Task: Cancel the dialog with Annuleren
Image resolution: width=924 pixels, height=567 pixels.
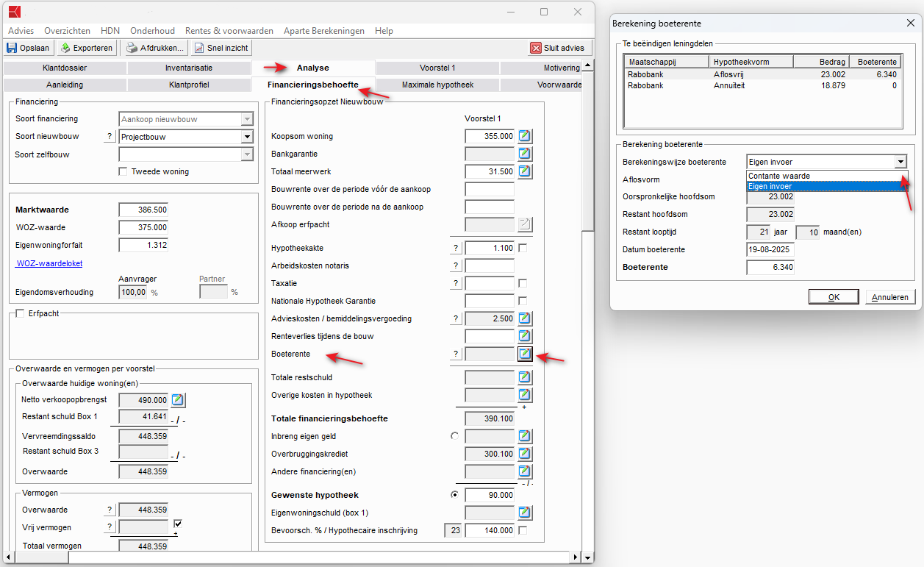Action: pyautogui.click(x=891, y=297)
